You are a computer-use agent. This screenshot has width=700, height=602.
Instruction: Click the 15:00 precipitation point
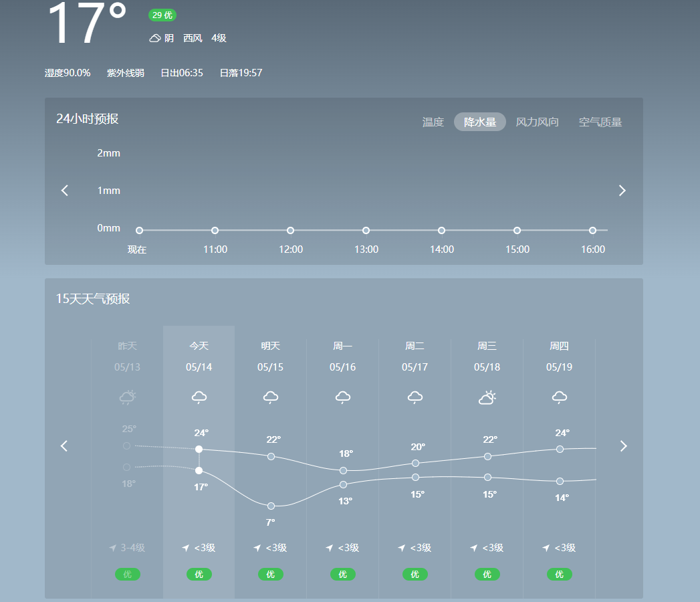coord(517,231)
